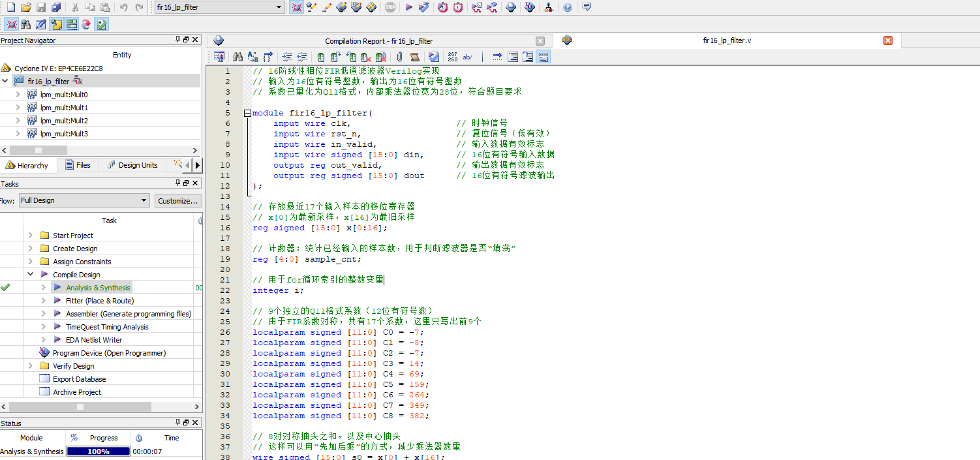Collapse module code fold on line 5
The height and width of the screenshot is (460, 980).
tap(247, 113)
